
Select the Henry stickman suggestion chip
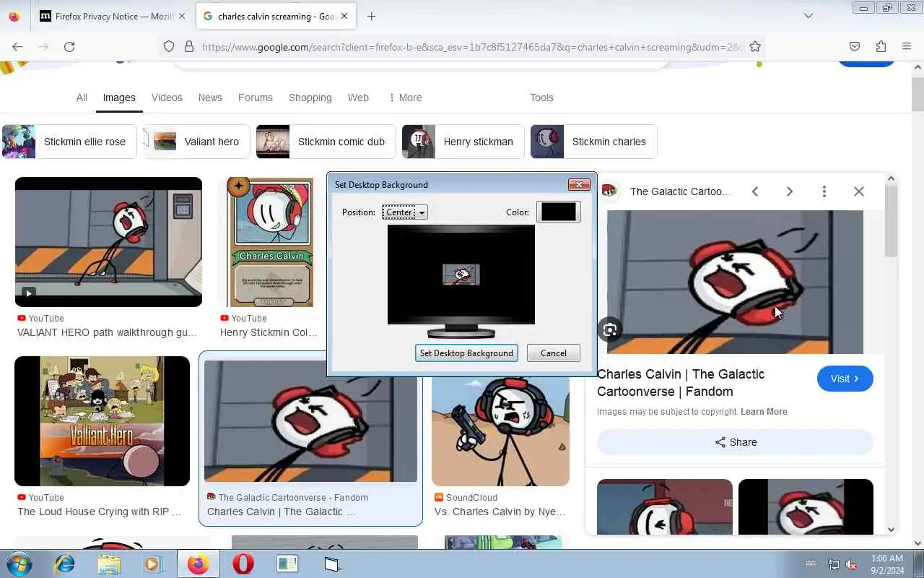click(463, 142)
